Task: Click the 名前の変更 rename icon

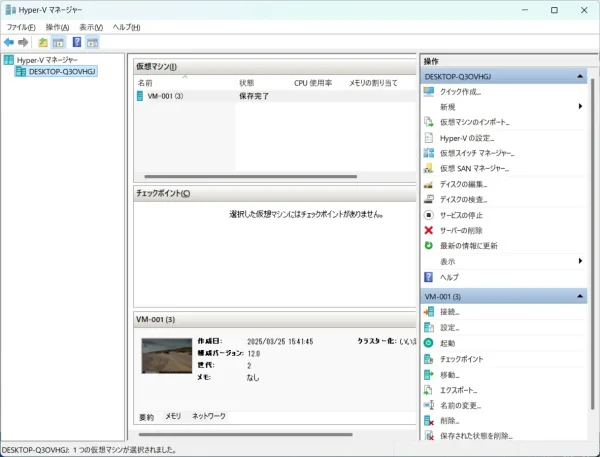Action: [x=429, y=405]
